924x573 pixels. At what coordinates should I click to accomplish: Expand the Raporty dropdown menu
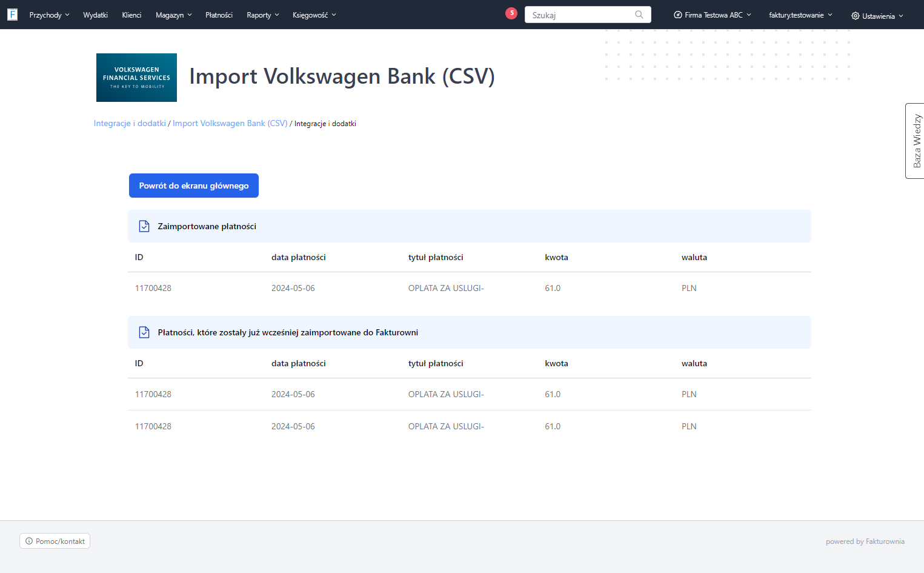(x=263, y=15)
